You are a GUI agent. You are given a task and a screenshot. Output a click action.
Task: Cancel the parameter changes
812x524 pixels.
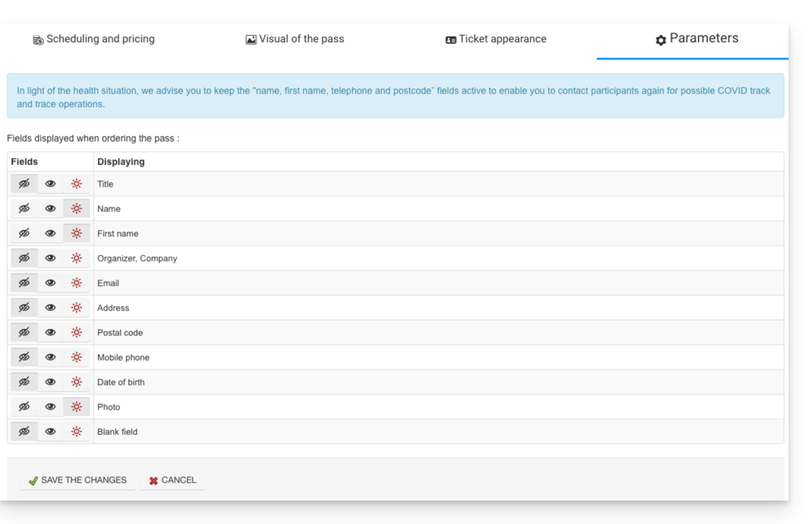pyautogui.click(x=172, y=480)
